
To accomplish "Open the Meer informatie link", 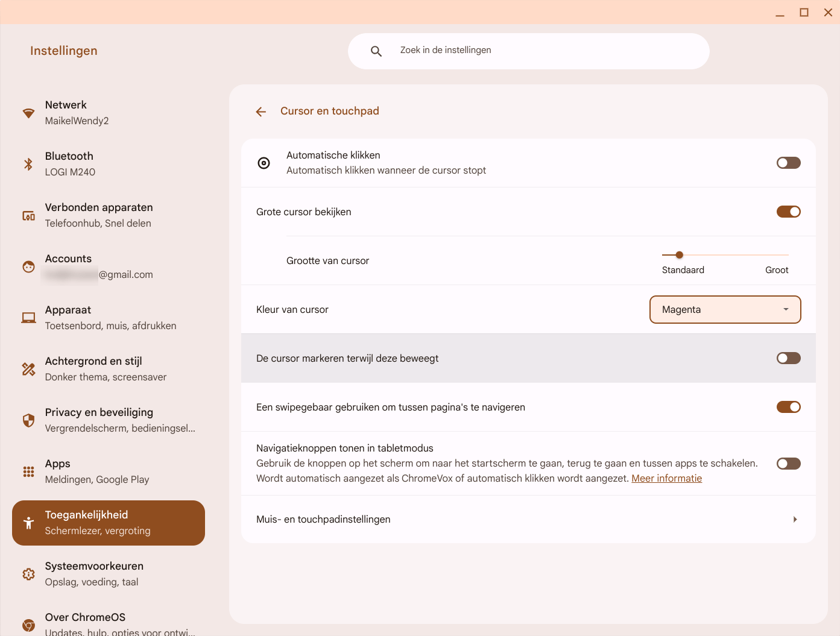I will [x=666, y=478].
